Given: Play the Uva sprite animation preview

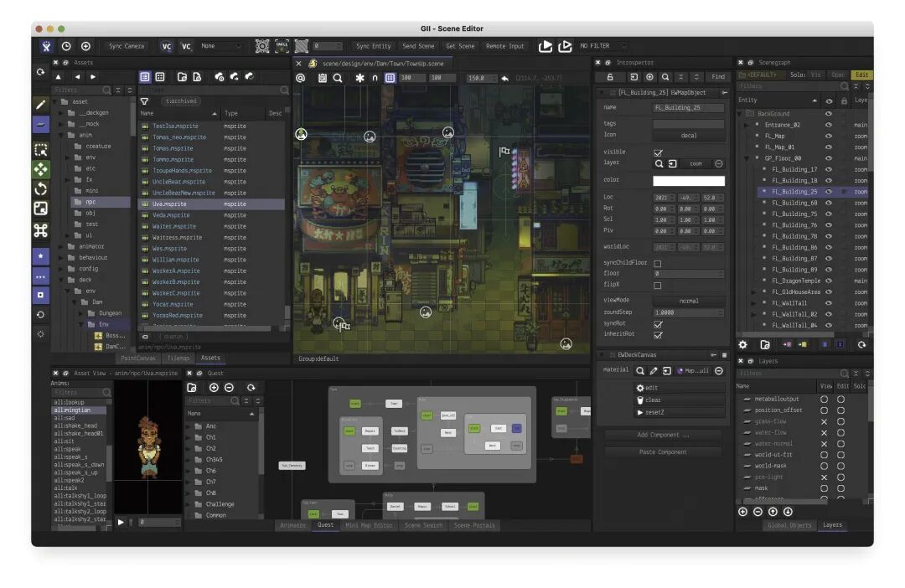Looking at the screenshot, I should pyautogui.click(x=121, y=522).
